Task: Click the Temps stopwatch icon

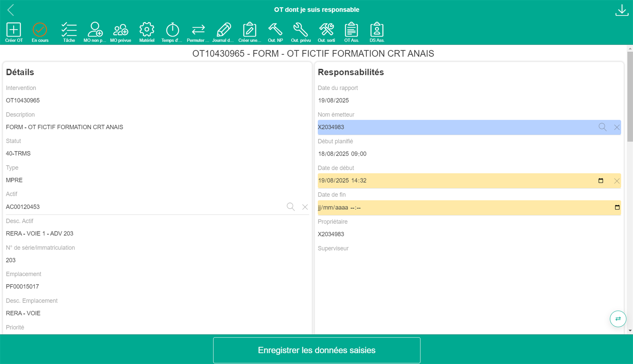Action: [x=172, y=30]
